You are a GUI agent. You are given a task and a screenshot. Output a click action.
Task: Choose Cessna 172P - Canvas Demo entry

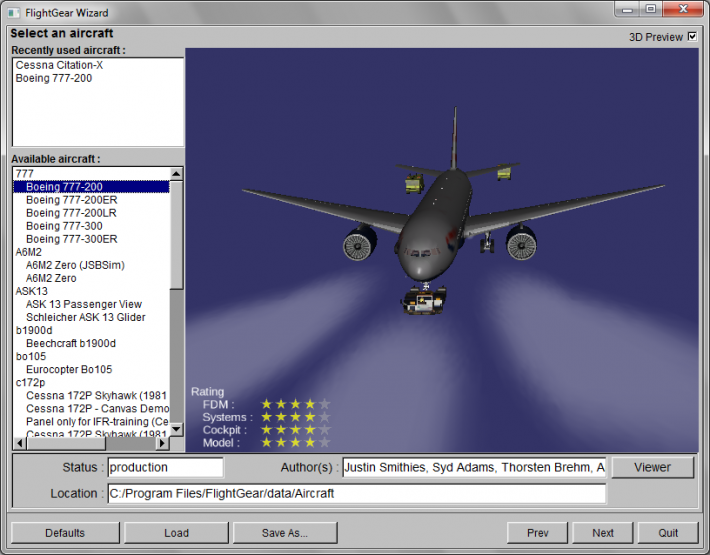[x=97, y=409]
